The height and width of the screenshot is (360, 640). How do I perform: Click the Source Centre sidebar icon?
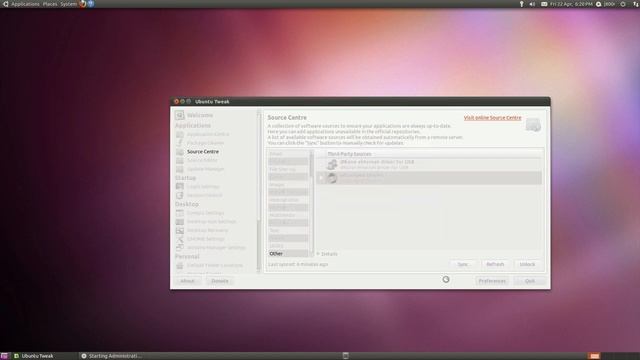180,152
